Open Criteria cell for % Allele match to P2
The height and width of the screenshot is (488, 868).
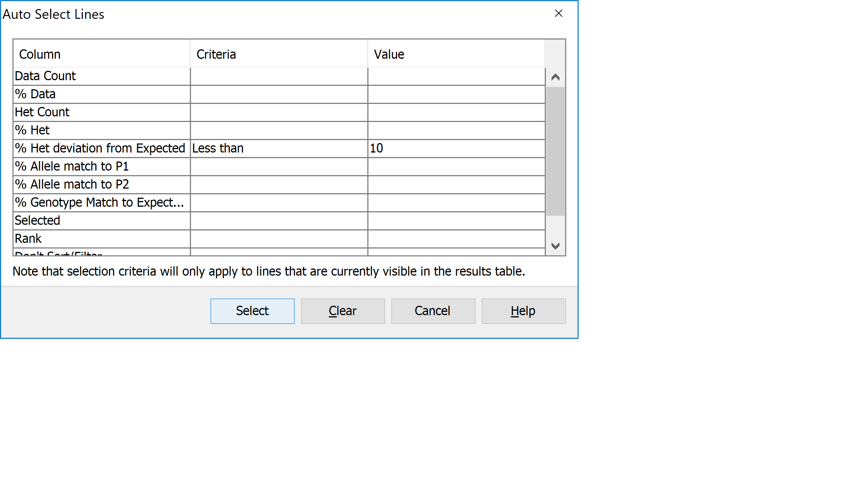coord(279,185)
